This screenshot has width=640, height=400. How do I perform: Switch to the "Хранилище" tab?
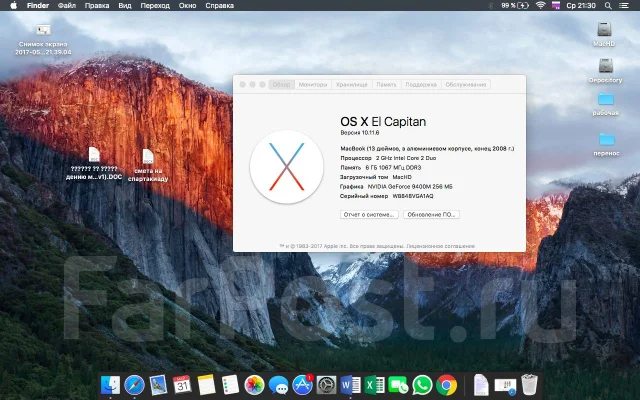pyautogui.click(x=351, y=84)
